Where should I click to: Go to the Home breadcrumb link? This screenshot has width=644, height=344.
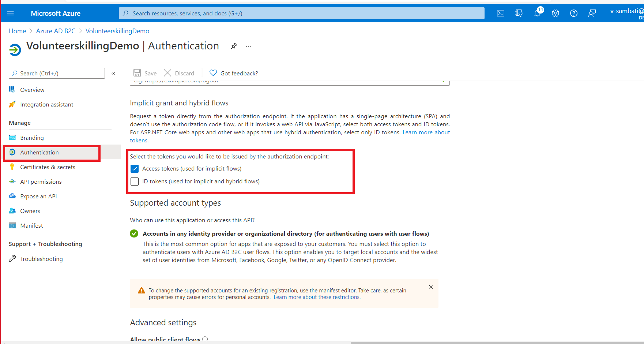pos(17,31)
